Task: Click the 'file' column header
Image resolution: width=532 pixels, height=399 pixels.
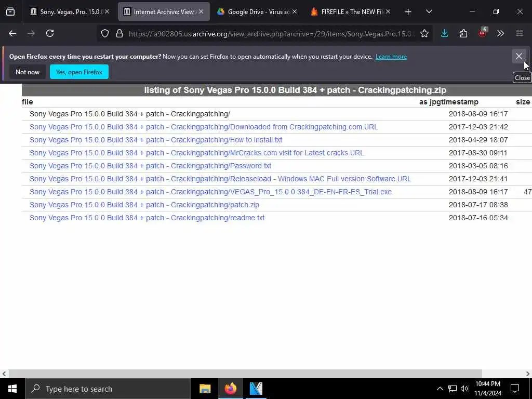Action: tap(27, 102)
